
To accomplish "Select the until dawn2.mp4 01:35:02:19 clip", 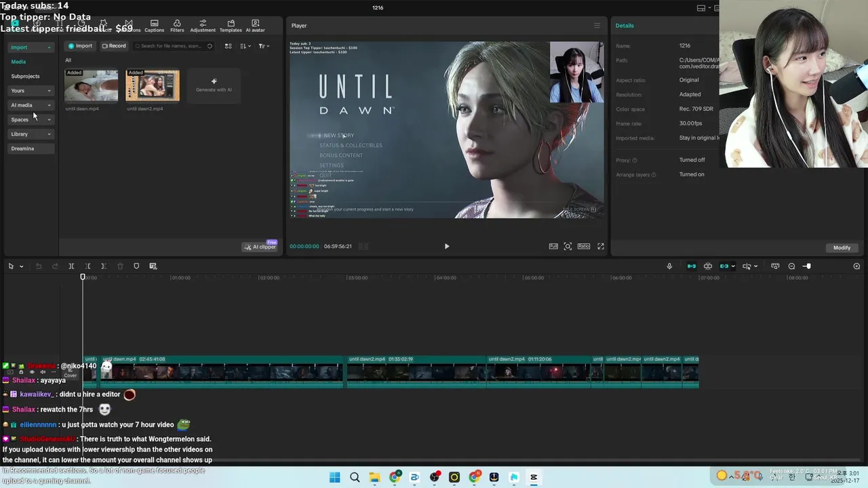I will pos(416,372).
